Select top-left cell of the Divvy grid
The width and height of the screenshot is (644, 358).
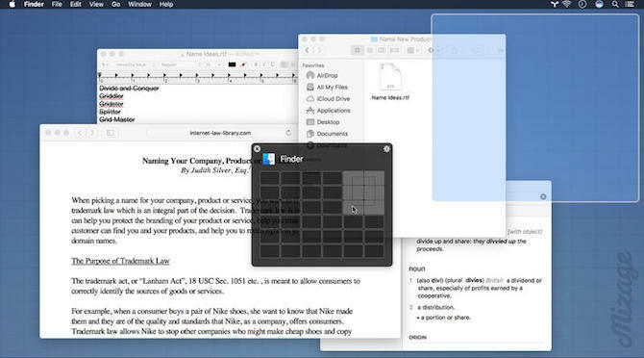[x=270, y=178]
